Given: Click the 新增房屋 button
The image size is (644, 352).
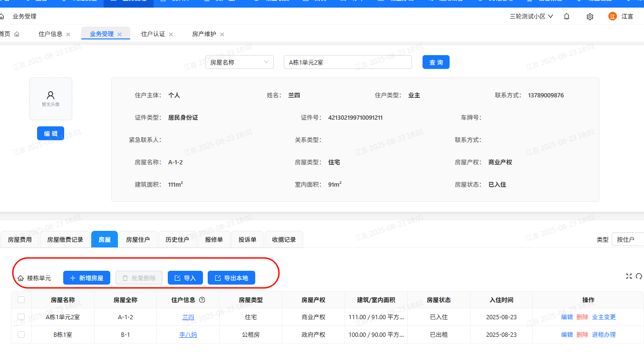Looking at the screenshot, I should coord(87,278).
